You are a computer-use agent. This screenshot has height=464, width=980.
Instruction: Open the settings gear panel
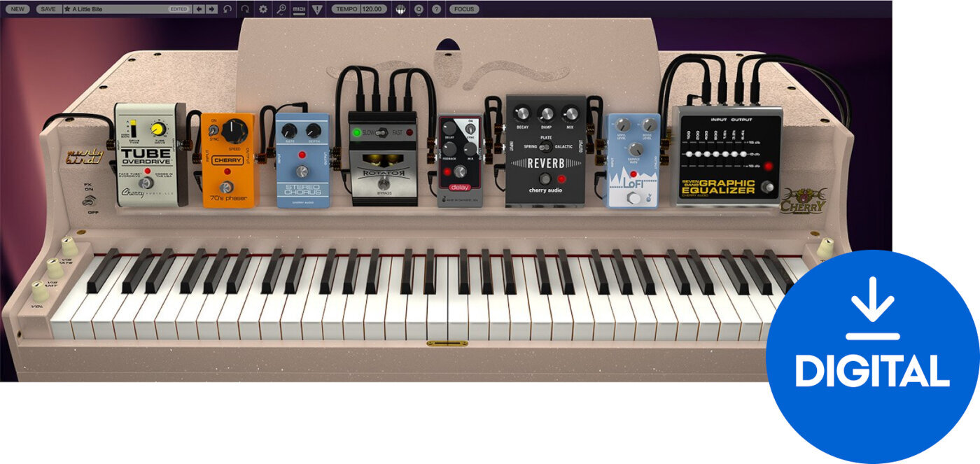[263, 9]
